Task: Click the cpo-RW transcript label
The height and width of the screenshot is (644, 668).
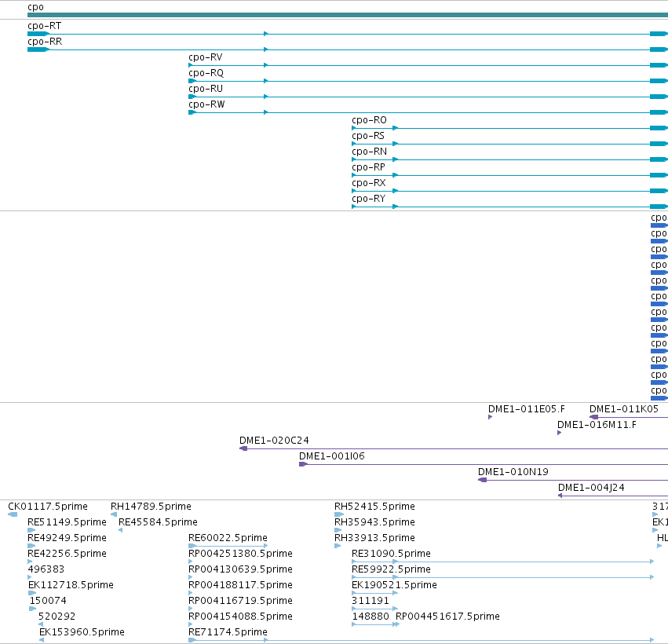Action: [x=206, y=104]
